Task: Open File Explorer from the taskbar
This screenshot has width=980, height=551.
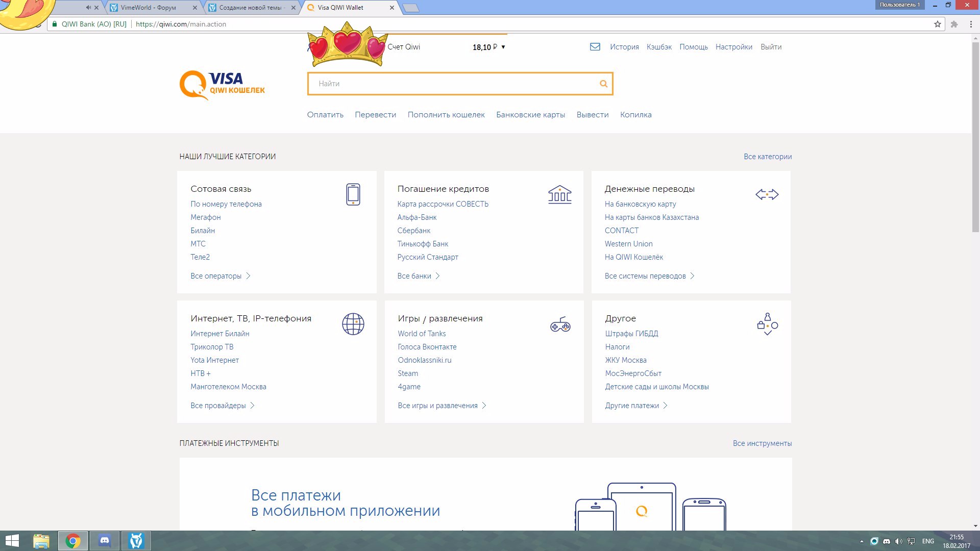Action: (41, 541)
